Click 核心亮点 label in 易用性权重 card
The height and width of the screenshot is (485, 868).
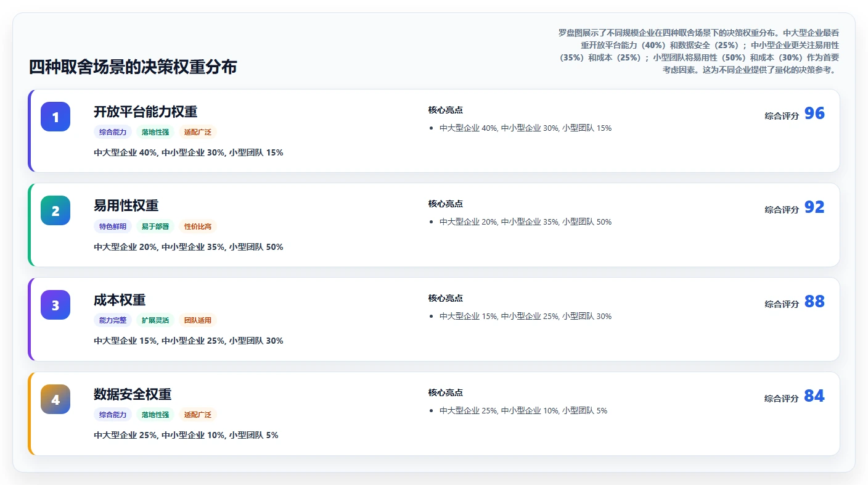coord(446,204)
